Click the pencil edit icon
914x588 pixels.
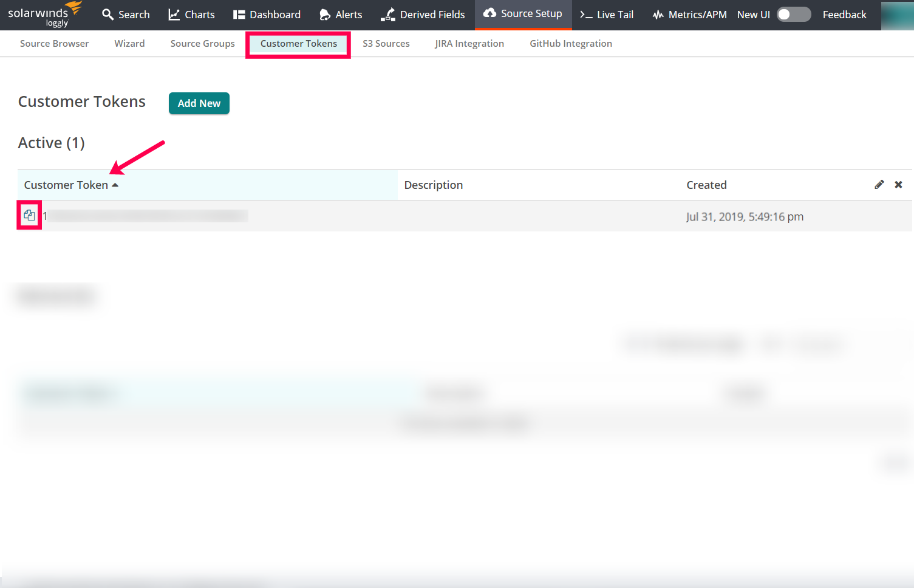tap(879, 185)
